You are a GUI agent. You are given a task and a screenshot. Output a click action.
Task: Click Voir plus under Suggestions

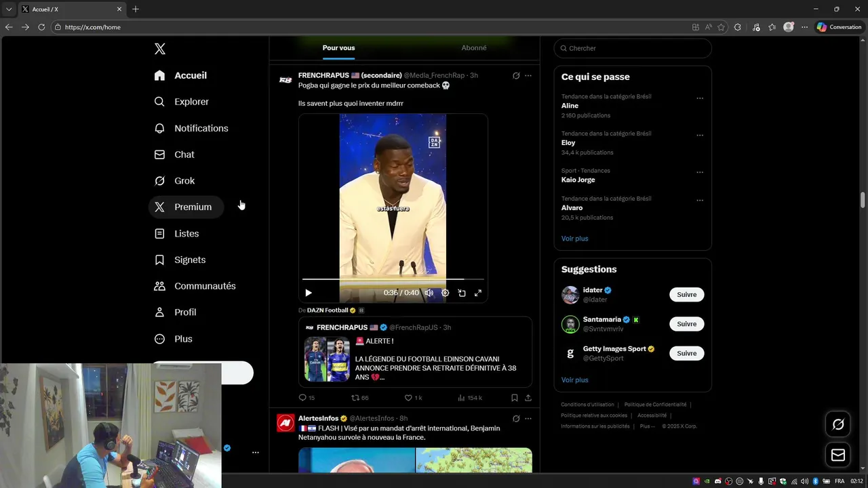coord(574,380)
